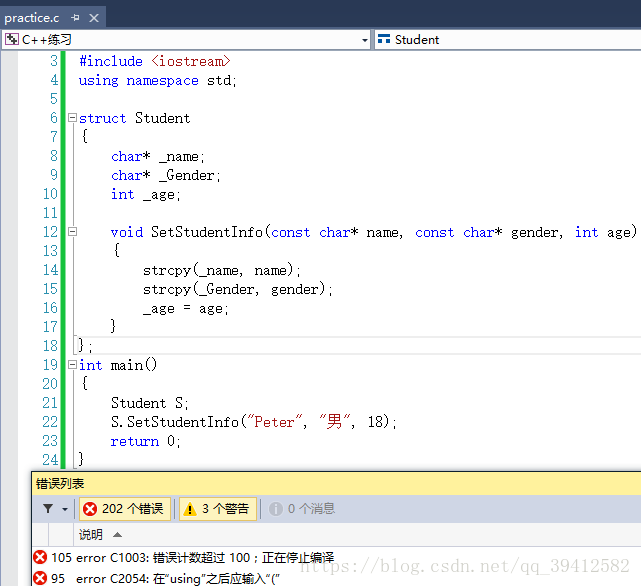Screen dimensions: 641x586
Task: Click the red error icon for C1003
Action: point(40,557)
